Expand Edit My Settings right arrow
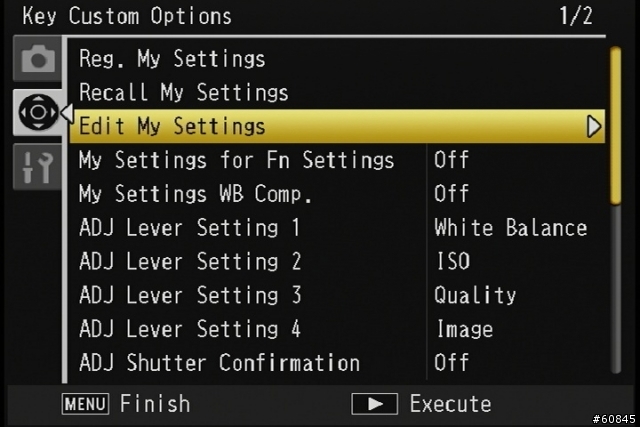The width and height of the screenshot is (640, 427). (x=594, y=126)
